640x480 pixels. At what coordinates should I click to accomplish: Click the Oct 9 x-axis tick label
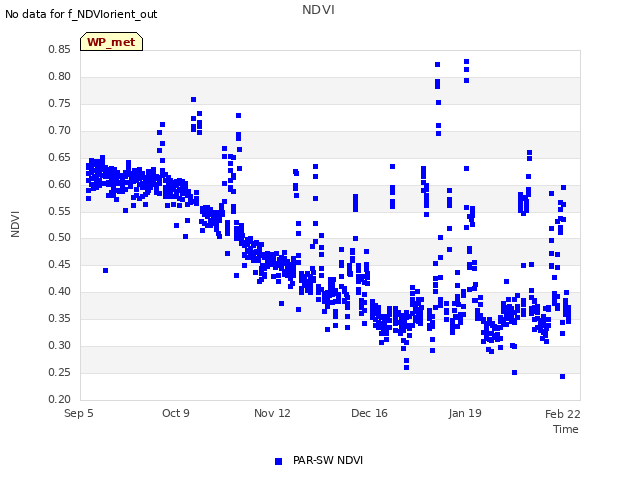(x=176, y=413)
